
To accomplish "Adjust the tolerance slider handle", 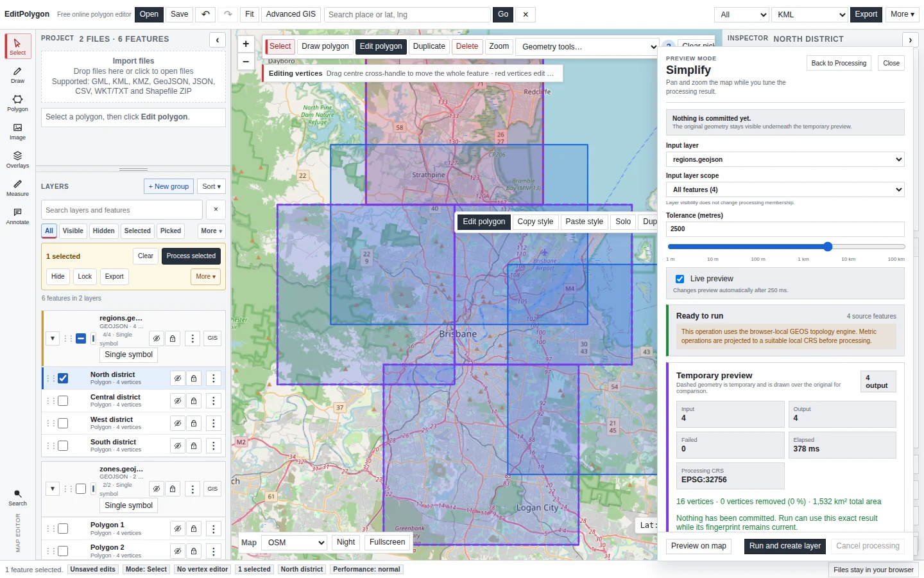I will (x=828, y=247).
